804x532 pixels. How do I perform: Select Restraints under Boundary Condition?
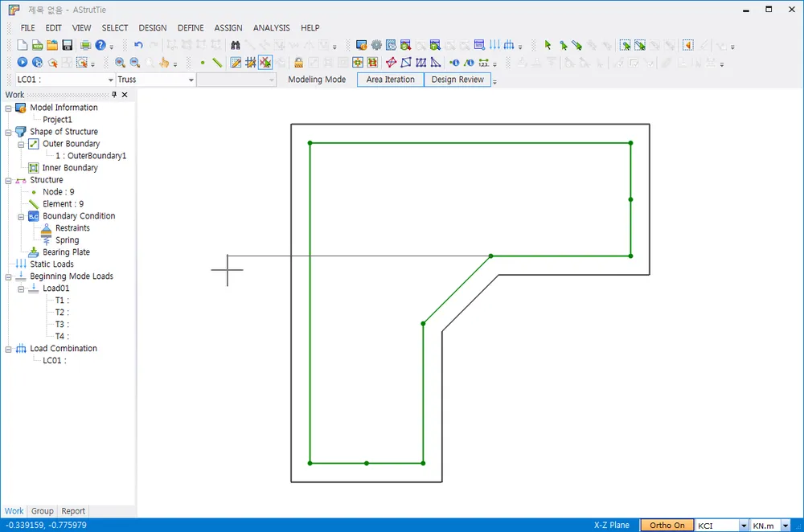[72, 228]
